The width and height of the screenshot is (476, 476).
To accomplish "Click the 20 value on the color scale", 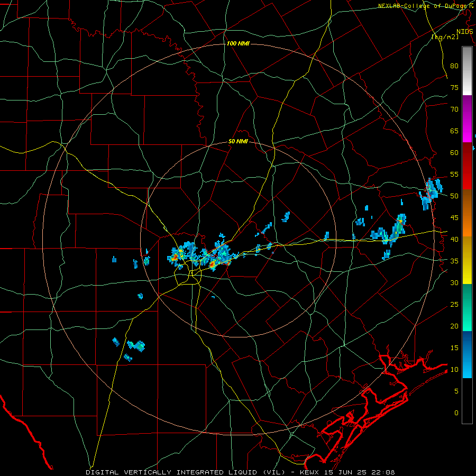I will 454,326.
